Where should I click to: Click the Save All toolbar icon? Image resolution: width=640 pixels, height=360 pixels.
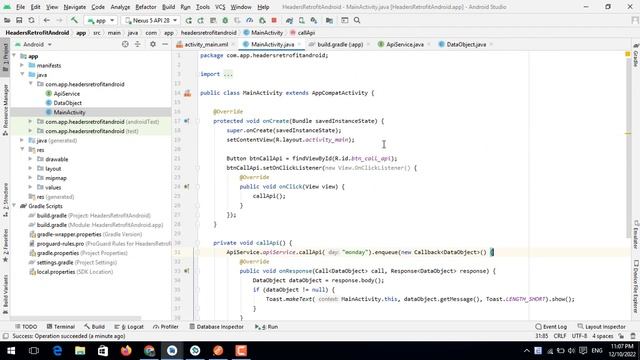click(19, 20)
